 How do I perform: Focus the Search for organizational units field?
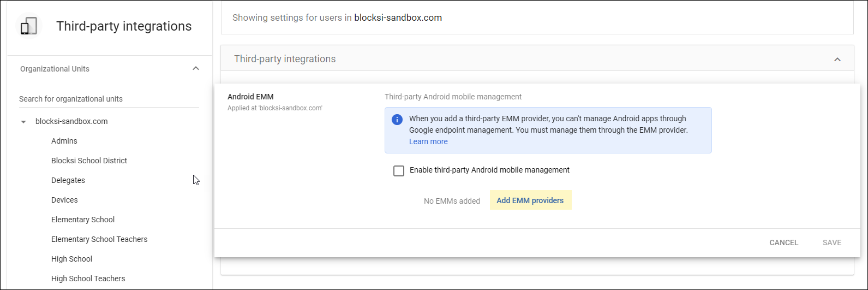click(109, 99)
